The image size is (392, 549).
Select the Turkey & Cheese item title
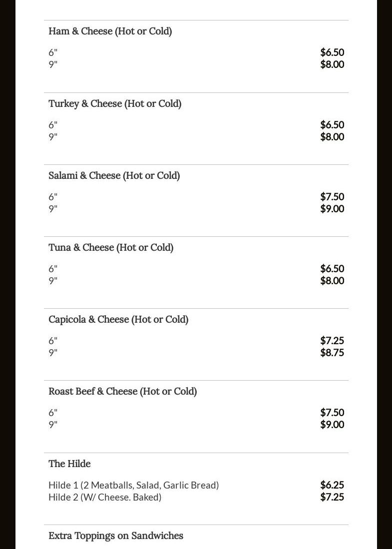tap(115, 103)
